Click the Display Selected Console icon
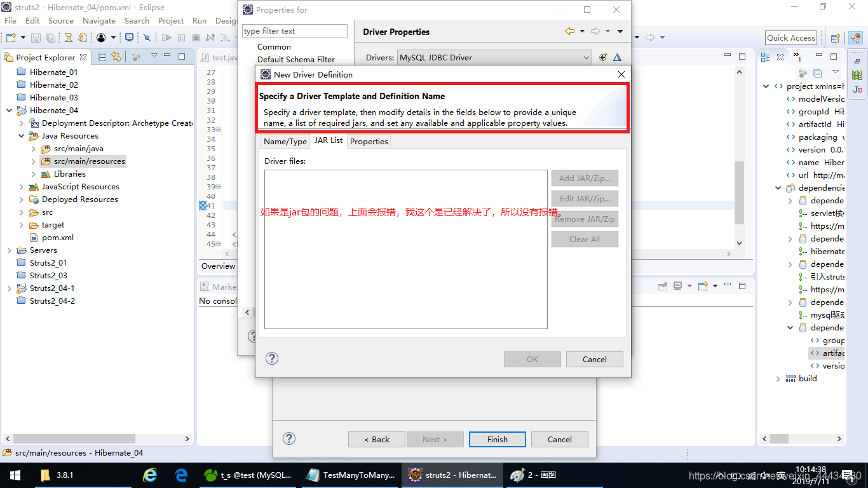 click(x=678, y=286)
